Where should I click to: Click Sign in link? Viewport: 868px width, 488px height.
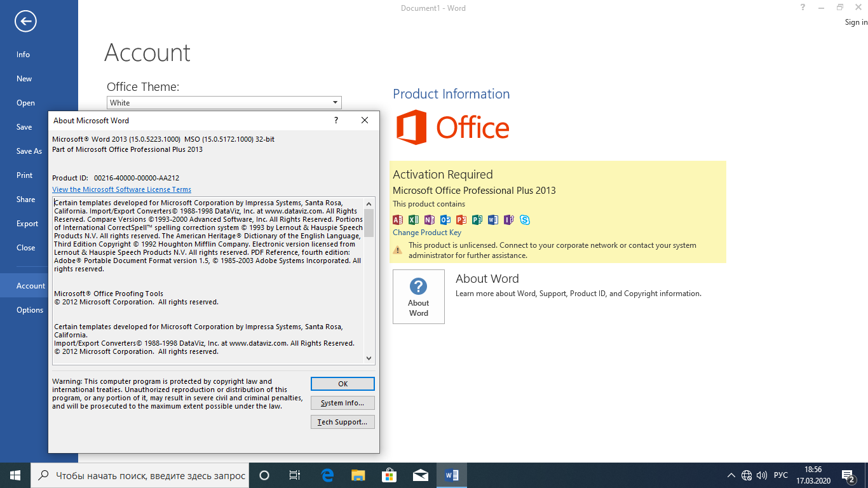(x=856, y=22)
